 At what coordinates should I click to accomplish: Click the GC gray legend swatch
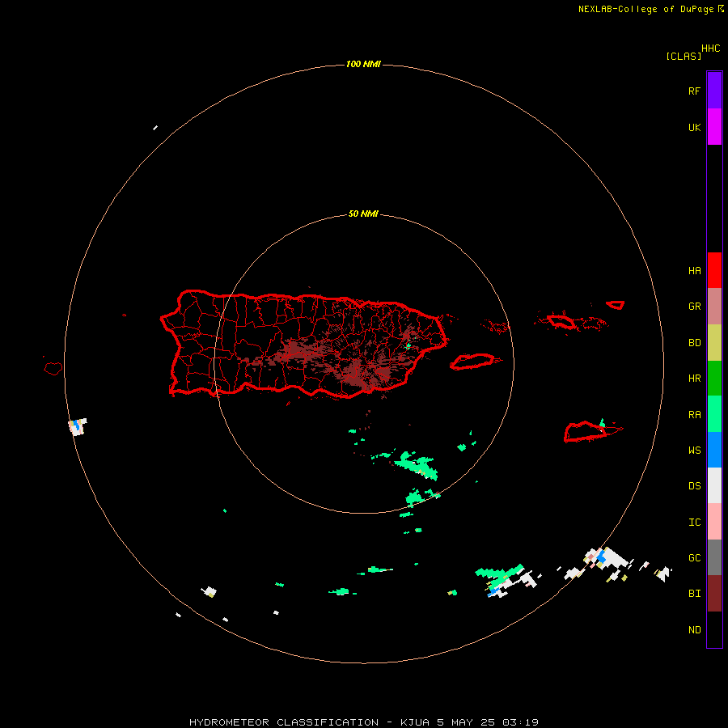pyautogui.click(x=714, y=557)
